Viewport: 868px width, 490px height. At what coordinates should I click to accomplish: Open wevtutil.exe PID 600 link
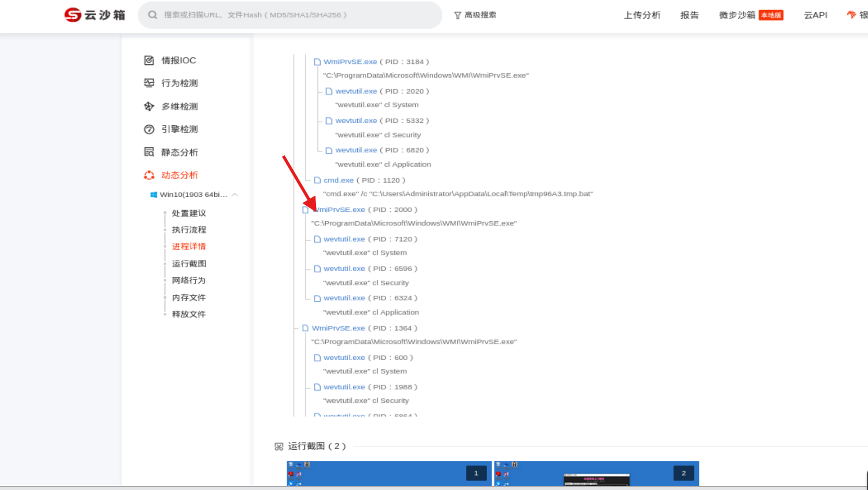(x=344, y=358)
